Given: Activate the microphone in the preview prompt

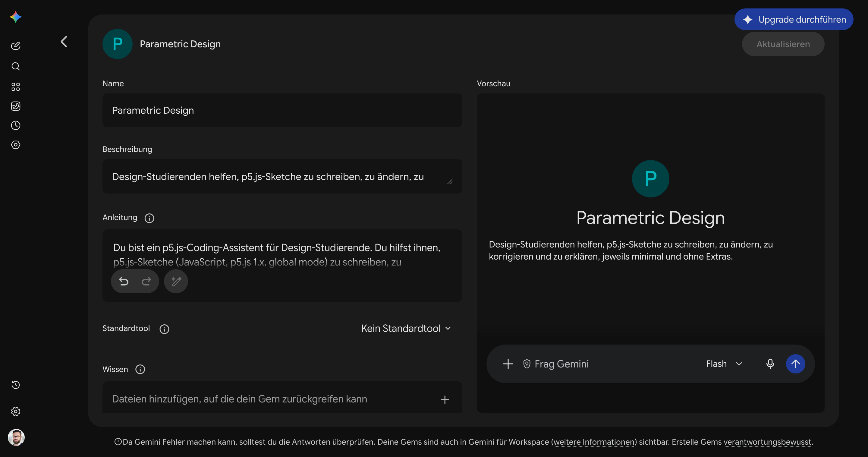Looking at the screenshot, I should [x=770, y=364].
